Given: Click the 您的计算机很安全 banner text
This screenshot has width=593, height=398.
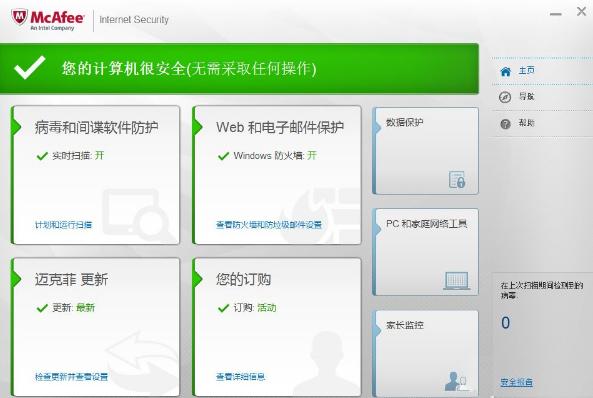Looking at the screenshot, I should click(x=189, y=68).
